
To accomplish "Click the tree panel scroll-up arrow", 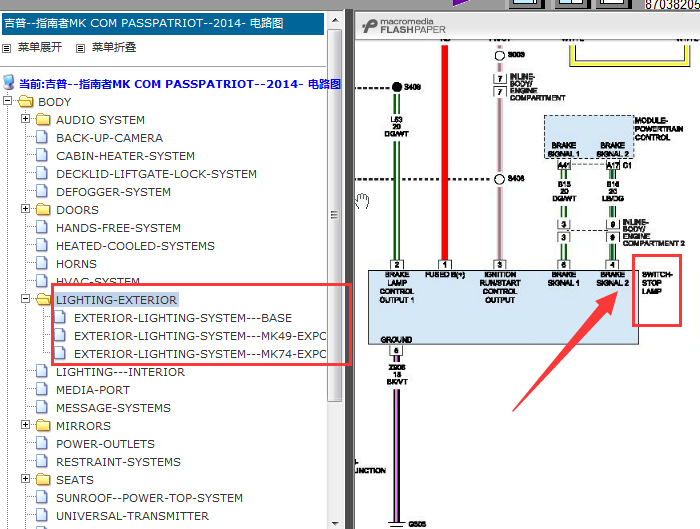I will (335, 21).
